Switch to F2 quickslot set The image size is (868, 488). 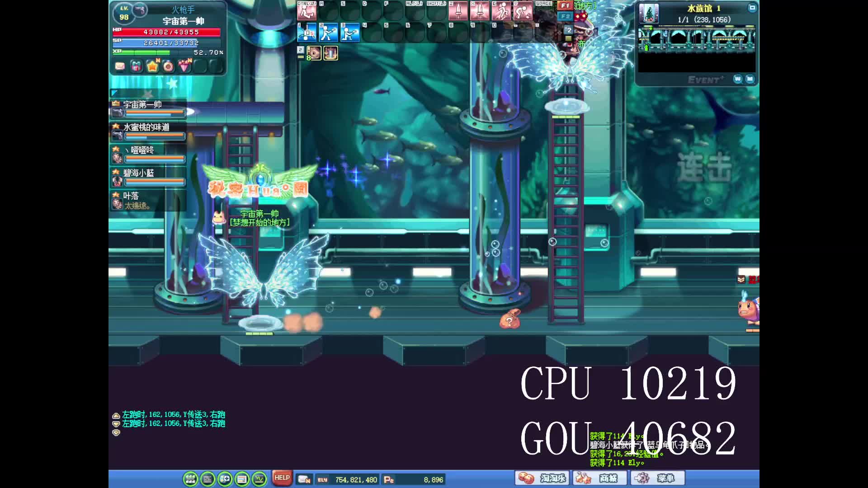[565, 16]
